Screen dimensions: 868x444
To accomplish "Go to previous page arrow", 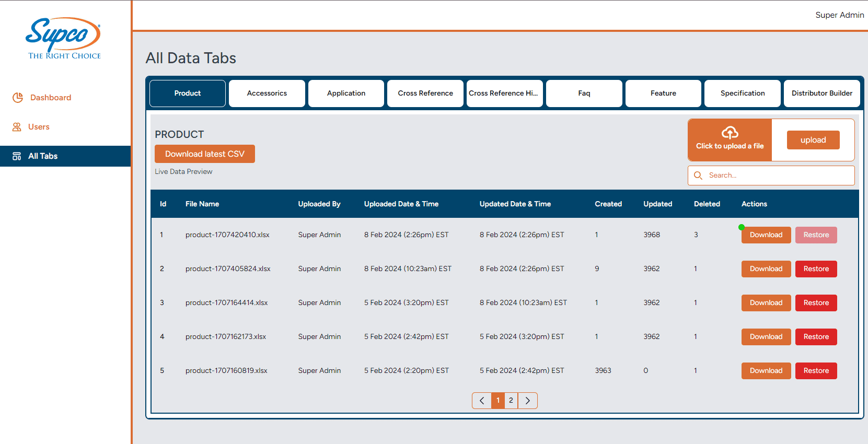I will (x=482, y=401).
